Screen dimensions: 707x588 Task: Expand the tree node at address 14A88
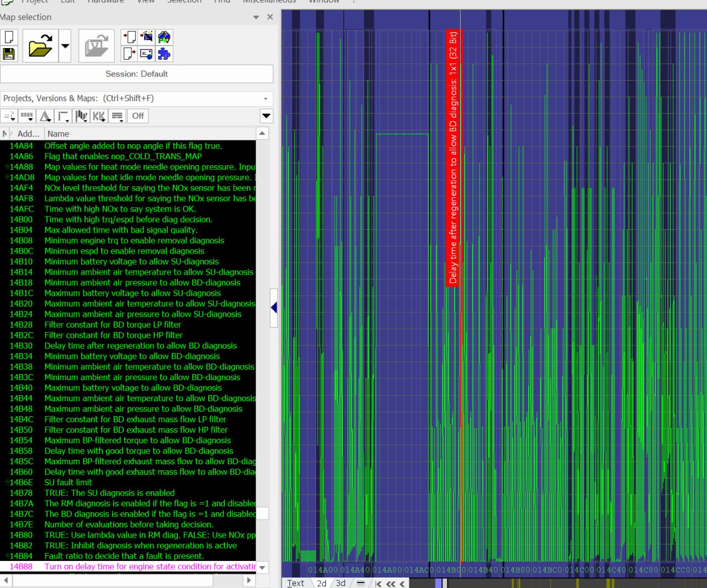7,167
